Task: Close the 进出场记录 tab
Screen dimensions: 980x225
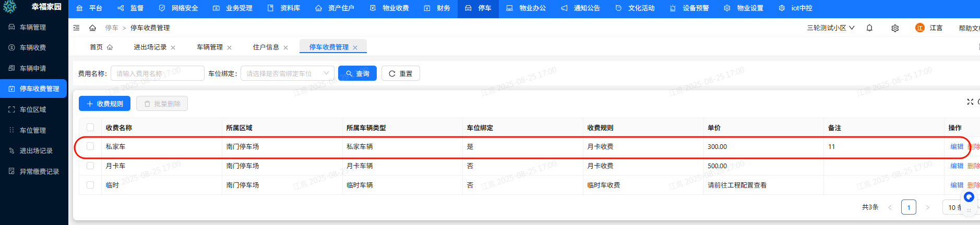Action: 173,47
